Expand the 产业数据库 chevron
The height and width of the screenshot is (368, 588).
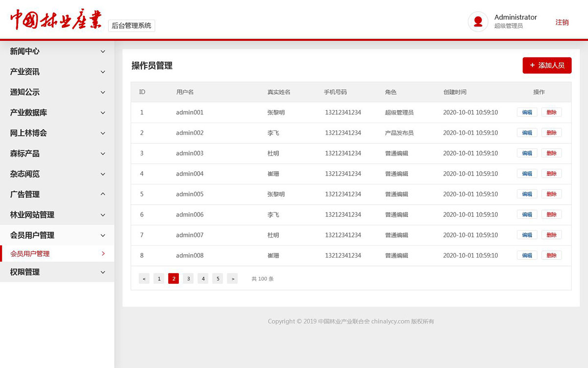103,113
